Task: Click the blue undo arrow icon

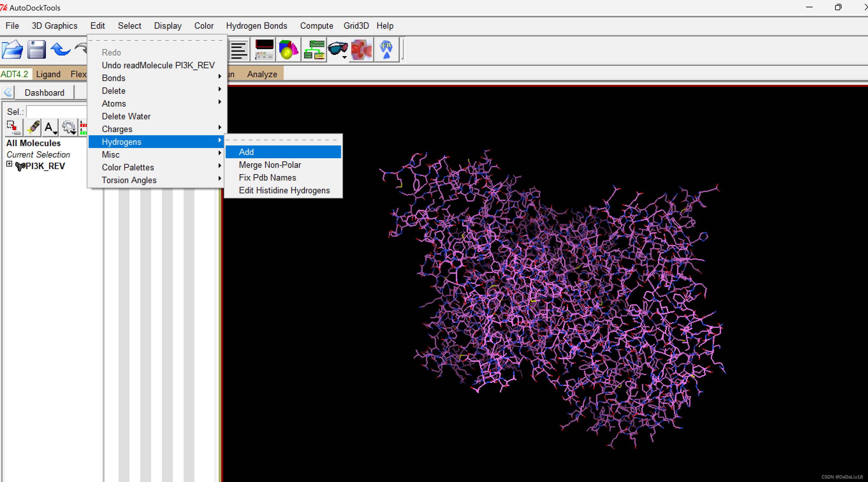Action: point(60,49)
